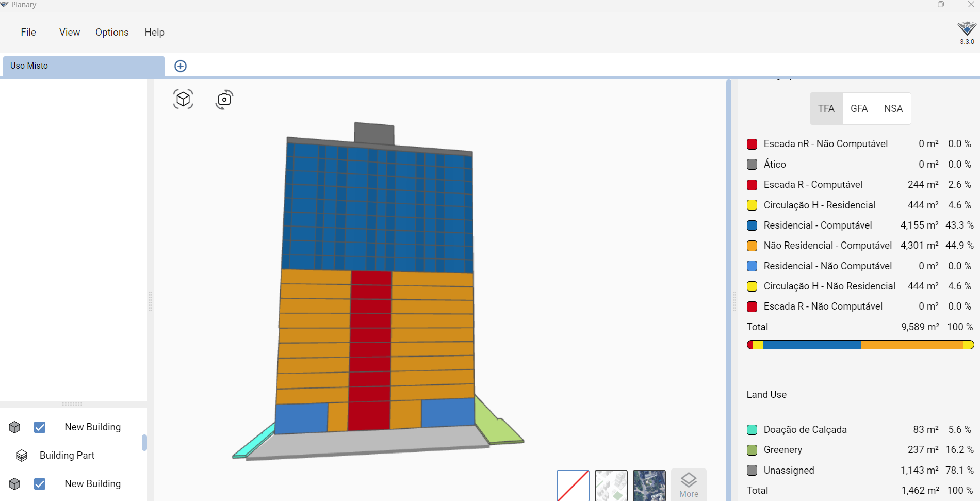This screenshot has width=980, height=501.
Task: Select the second New Building tree row
Action: point(72,484)
